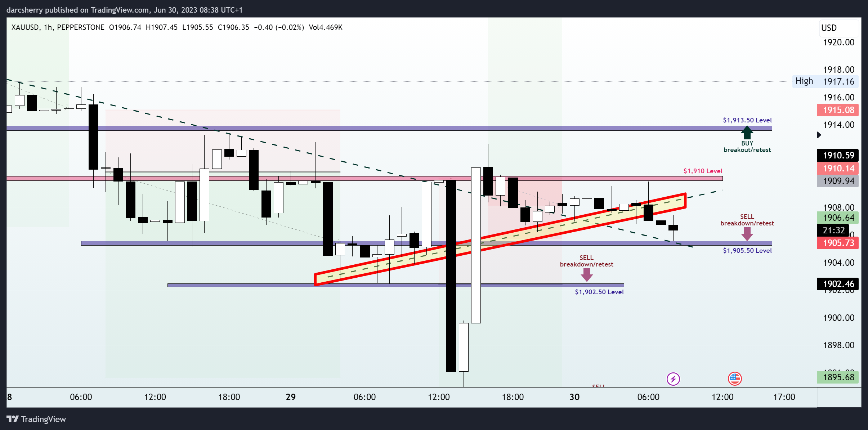Click the 17:00 label on time axis

[x=784, y=397]
